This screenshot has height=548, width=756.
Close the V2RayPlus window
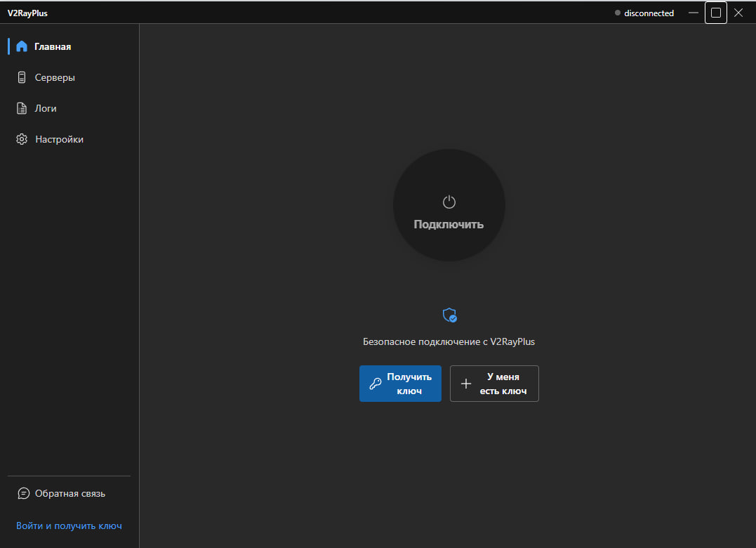tap(738, 13)
